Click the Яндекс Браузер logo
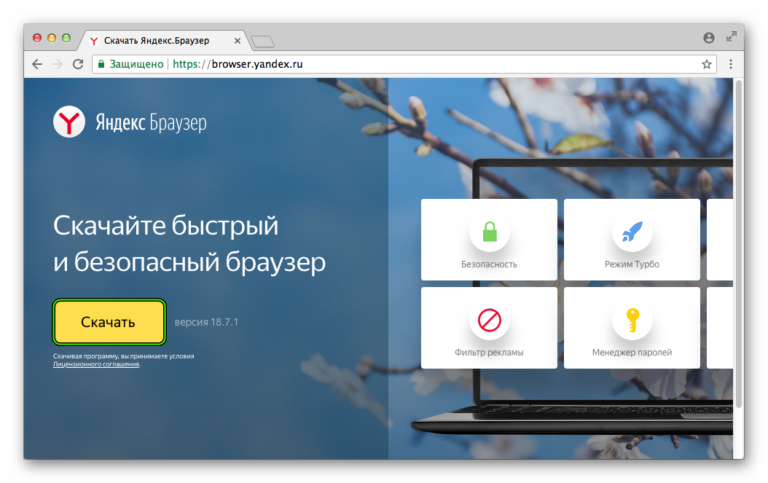 tap(130, 122)
